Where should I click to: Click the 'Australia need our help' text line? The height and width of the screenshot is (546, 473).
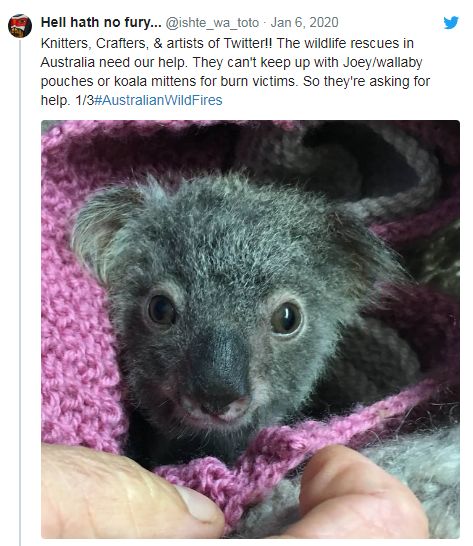[231, 62]
